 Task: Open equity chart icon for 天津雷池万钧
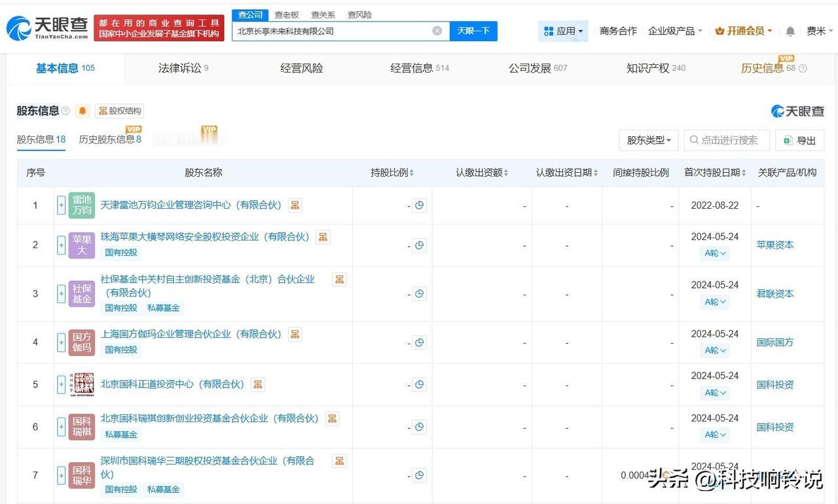coord(295,206)
